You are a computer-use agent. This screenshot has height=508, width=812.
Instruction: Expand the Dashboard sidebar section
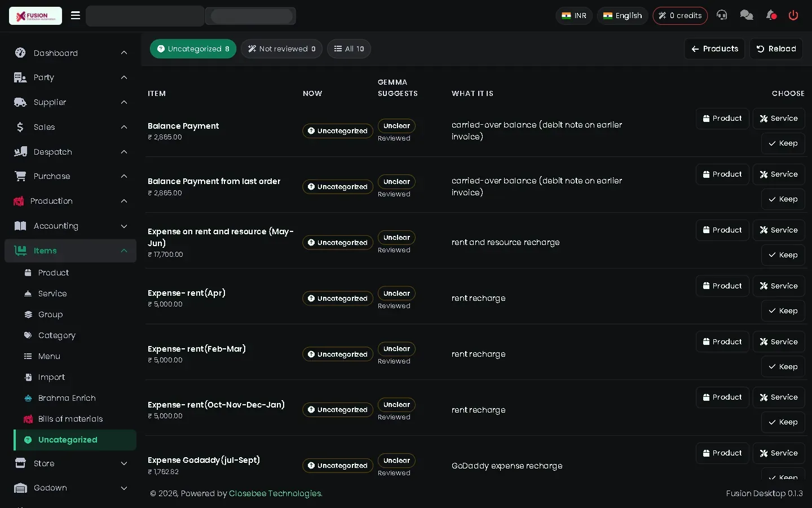(70, 52)
